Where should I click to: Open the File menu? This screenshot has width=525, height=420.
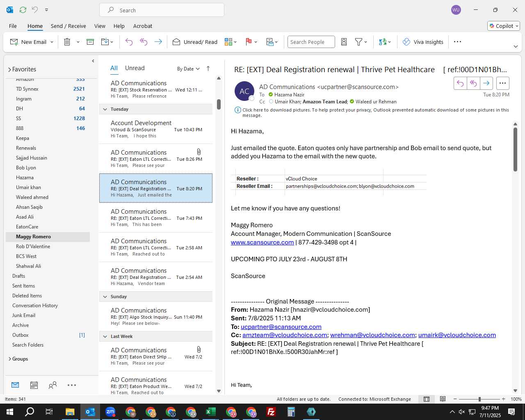coord(13,26)
